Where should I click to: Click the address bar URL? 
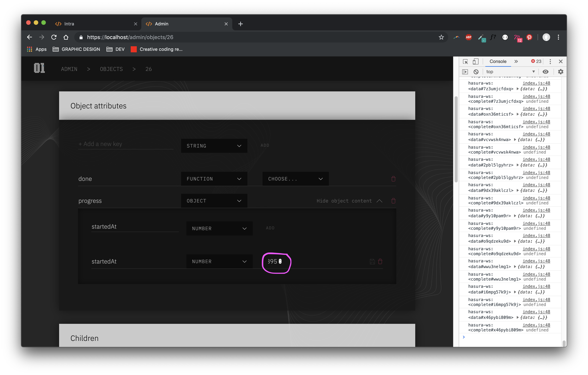click(130, 37)
